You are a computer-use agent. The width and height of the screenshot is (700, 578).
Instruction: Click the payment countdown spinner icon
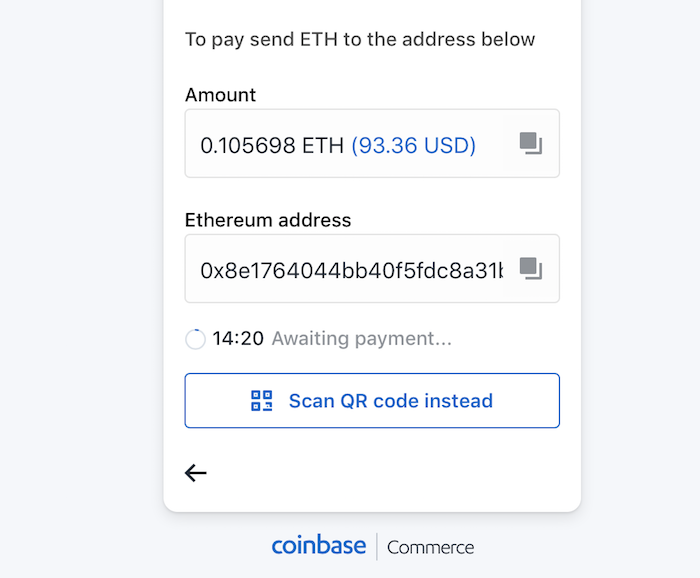coord(196,339)
